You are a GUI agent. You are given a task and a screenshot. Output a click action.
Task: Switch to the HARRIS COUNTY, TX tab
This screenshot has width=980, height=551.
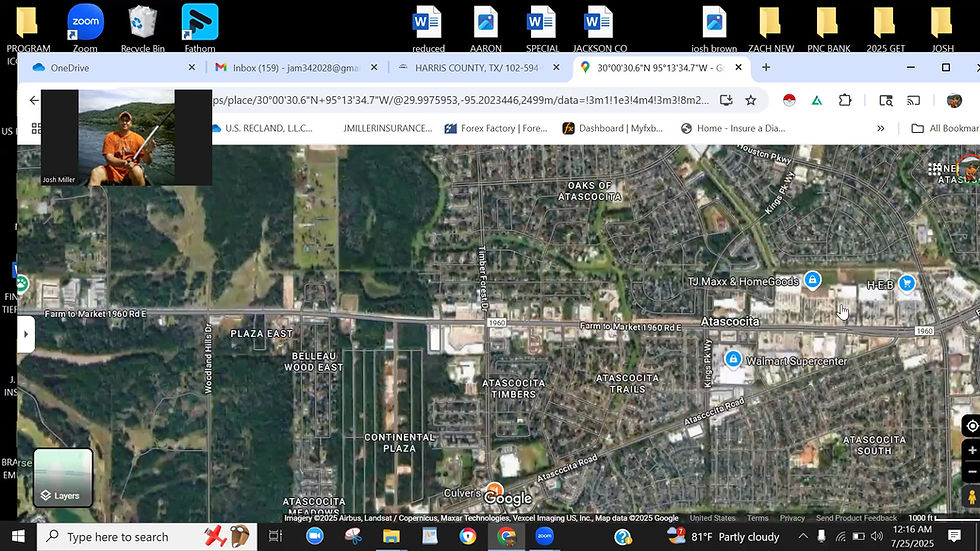(478, 67)
